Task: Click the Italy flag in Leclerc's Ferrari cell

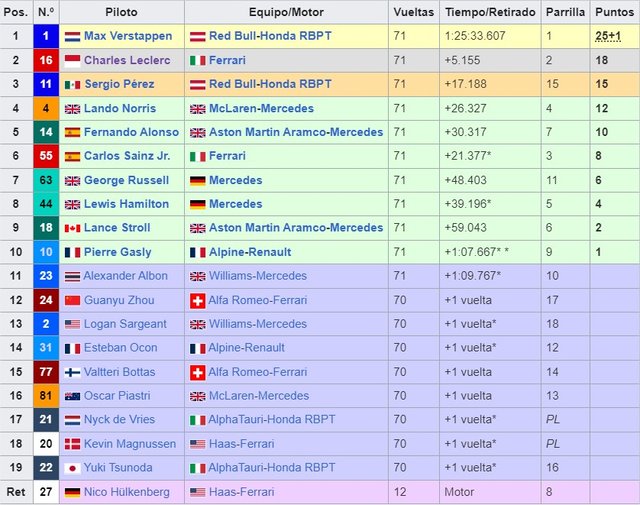Action: coord(198,61)
